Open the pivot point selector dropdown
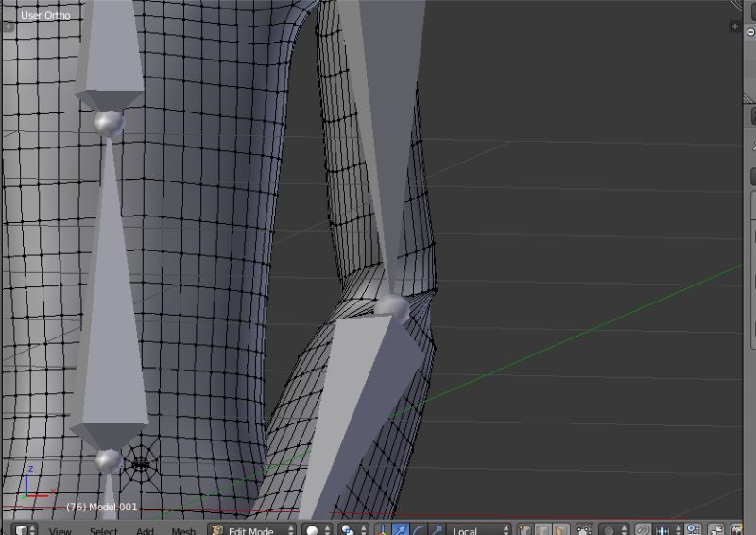The image size is (756, 535). click(352, 529)
